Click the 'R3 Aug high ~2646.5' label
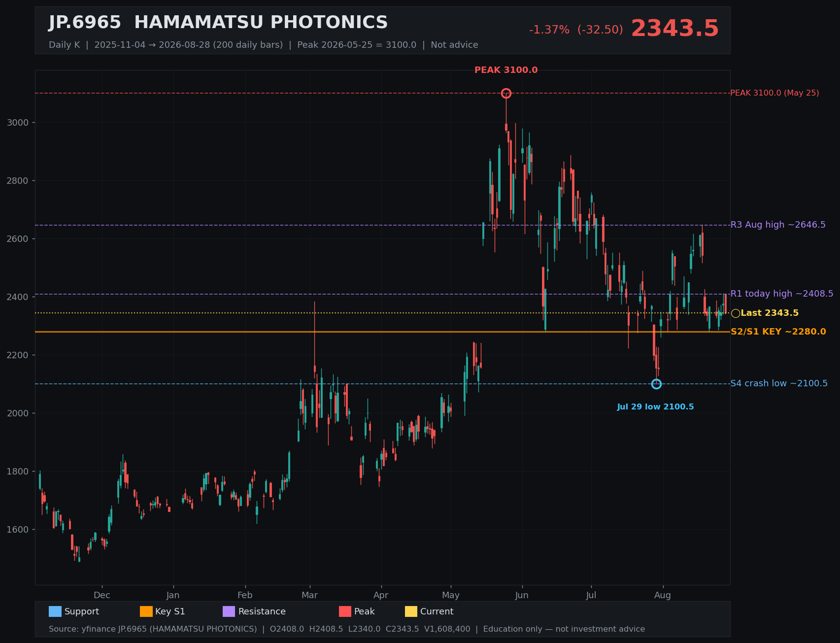This screenshot has height=643, width=840. (778, 225)
